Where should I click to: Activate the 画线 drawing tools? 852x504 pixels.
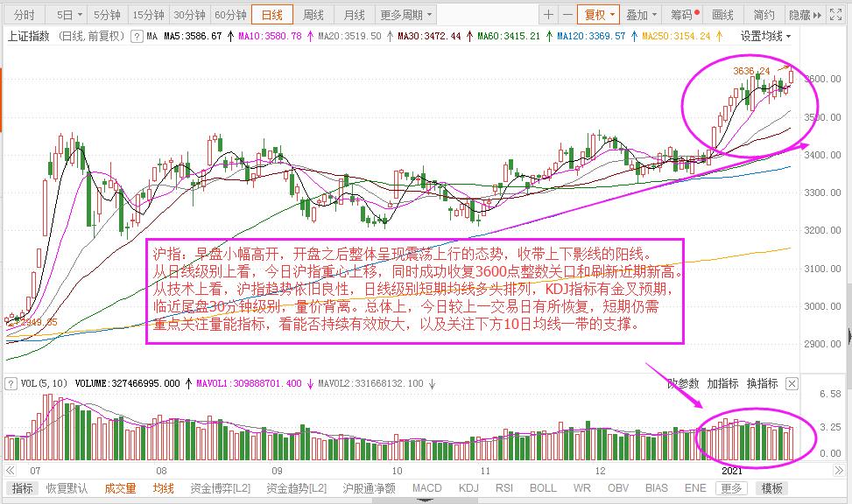tap(723, 15)
